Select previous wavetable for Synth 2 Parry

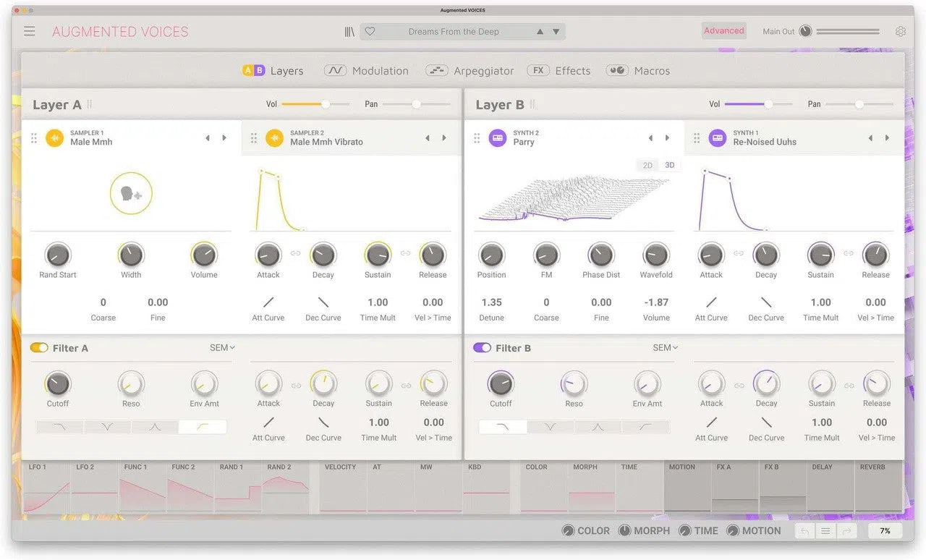(x=650, y=137)
